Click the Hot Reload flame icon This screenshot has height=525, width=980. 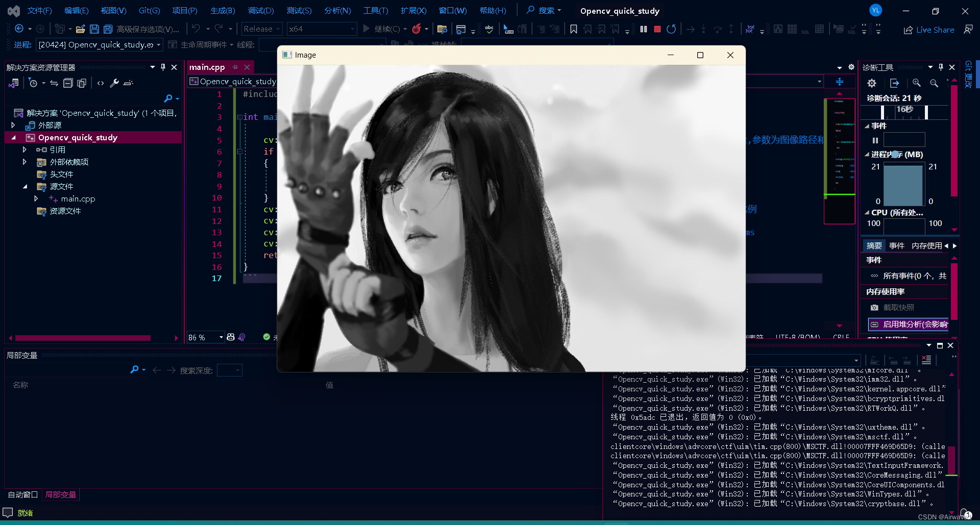tap(416, 29)
